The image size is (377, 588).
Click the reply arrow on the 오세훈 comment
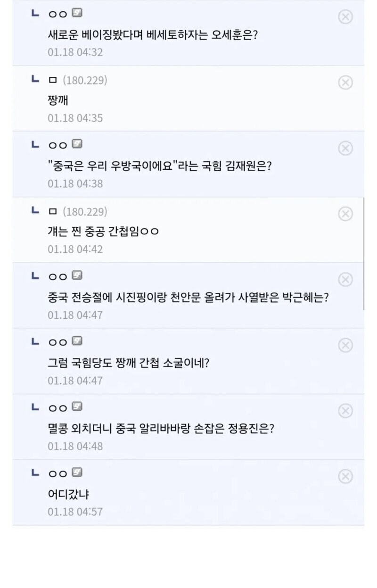tap(35, 13)
